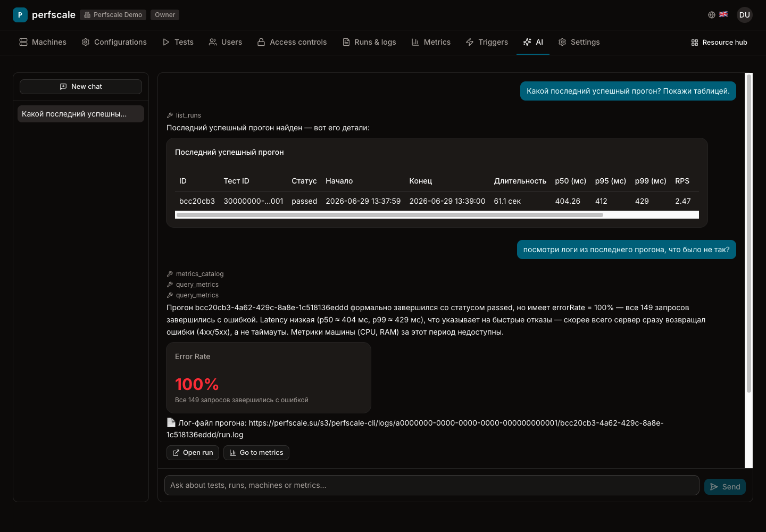Screen dimensions: 766x532
Task: Open the Machines tab
Action: click(x=43, y=42)
